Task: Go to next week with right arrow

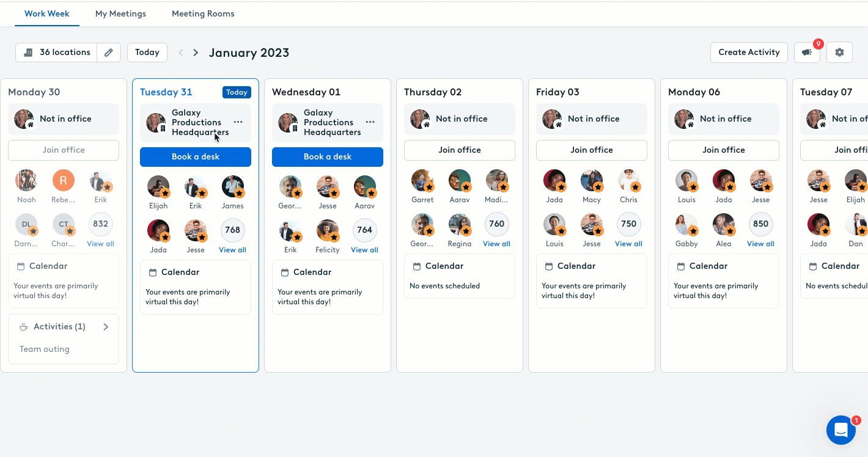Action: click(196, 53)
